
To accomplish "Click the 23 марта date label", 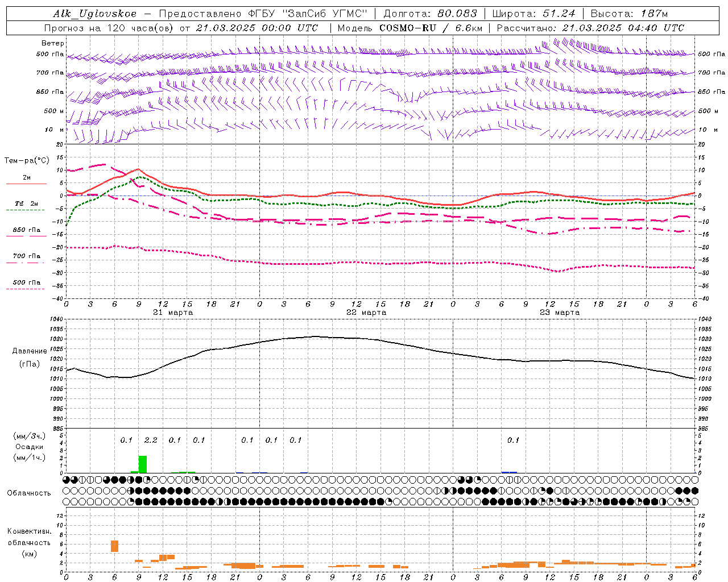I will click(560, 313).
